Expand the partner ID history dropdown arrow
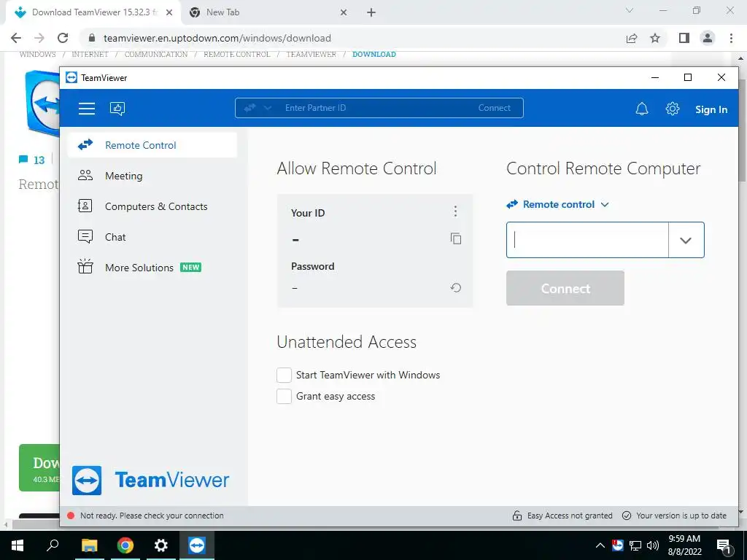Viewport: 747px width, 560px height. pyautogui.click(x=686, y=240)
